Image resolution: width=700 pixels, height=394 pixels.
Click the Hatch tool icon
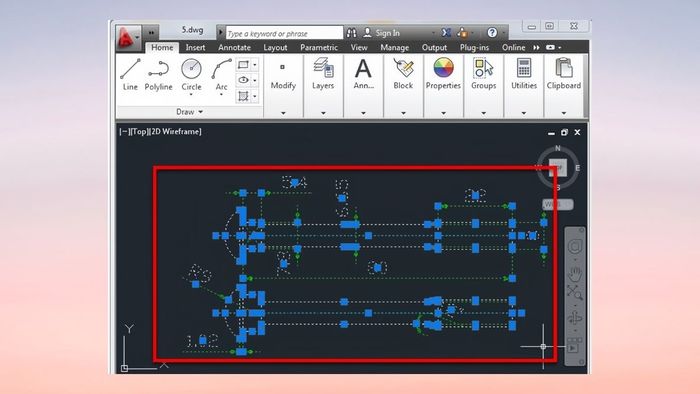pyautogui.click(x=243, y=96)
